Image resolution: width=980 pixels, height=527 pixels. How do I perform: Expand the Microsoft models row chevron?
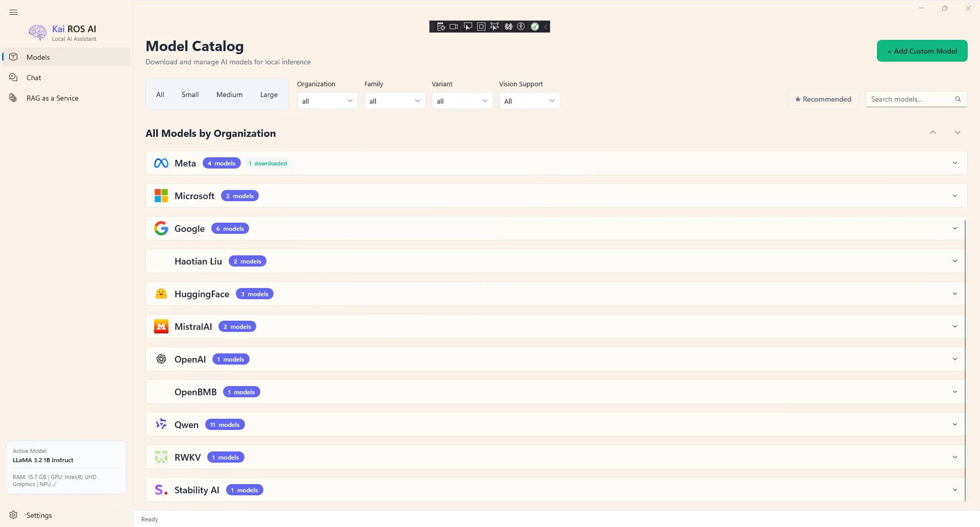tap(955, 196)
